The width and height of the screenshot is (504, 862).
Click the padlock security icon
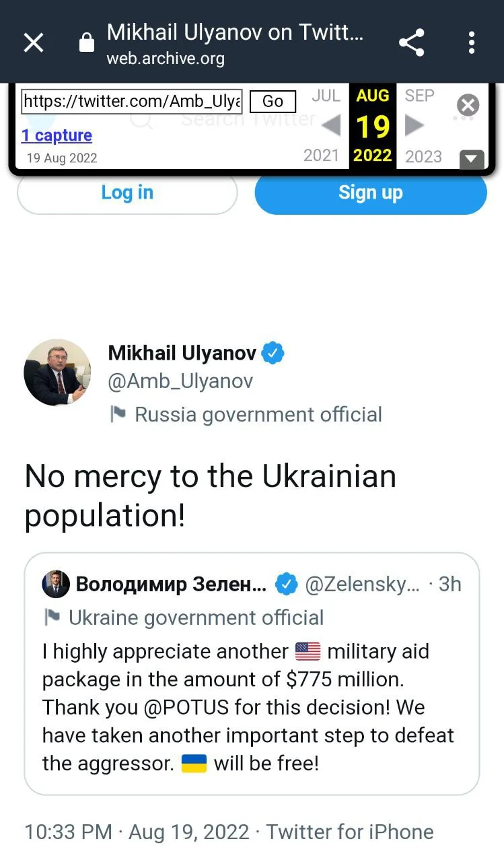click(x=87, y=42)
